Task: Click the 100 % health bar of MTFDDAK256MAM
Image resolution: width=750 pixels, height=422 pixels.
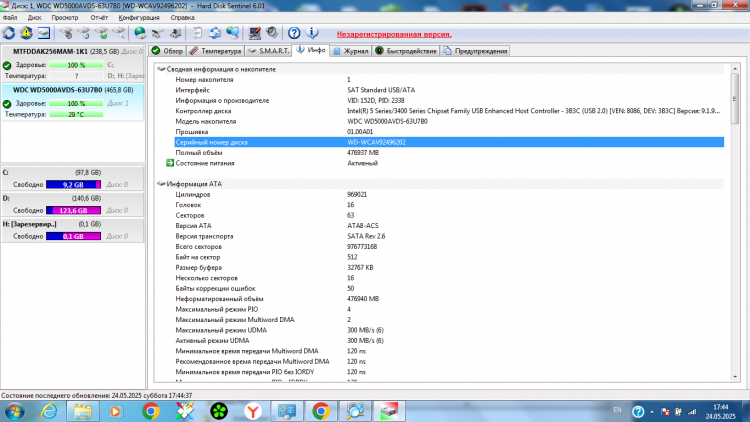Action: point(76,65)
